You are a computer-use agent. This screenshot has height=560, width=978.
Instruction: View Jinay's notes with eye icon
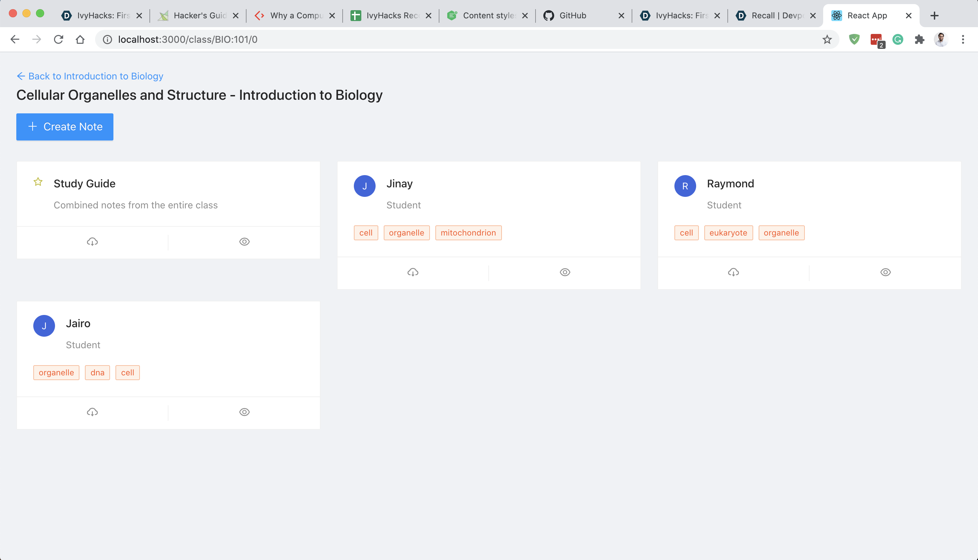point(565,272)
